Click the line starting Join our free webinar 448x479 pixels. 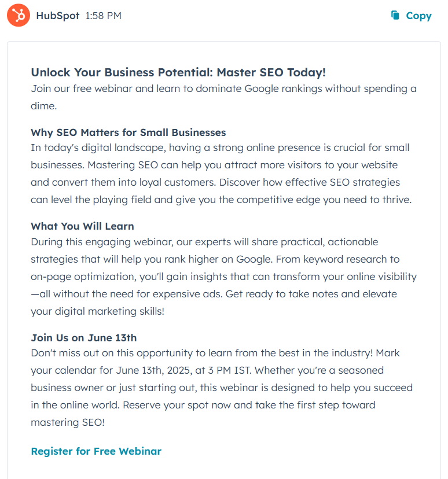(x=223, y=89)
